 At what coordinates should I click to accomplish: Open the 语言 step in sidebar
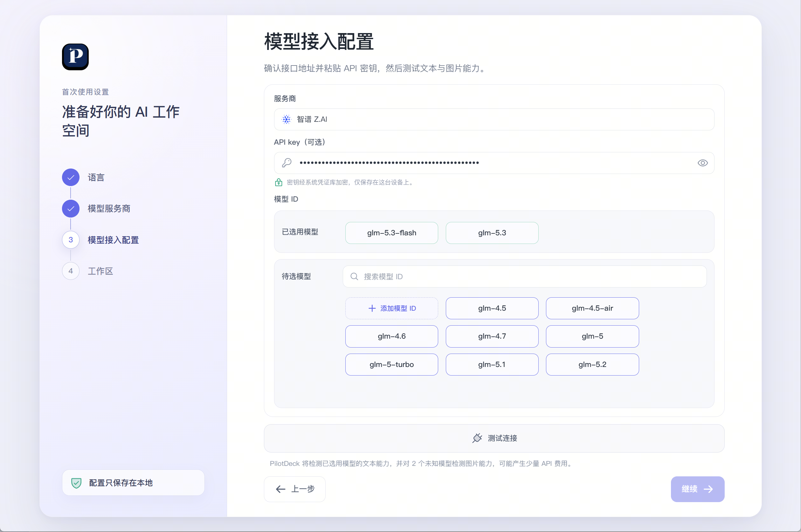tap(96, 177)
